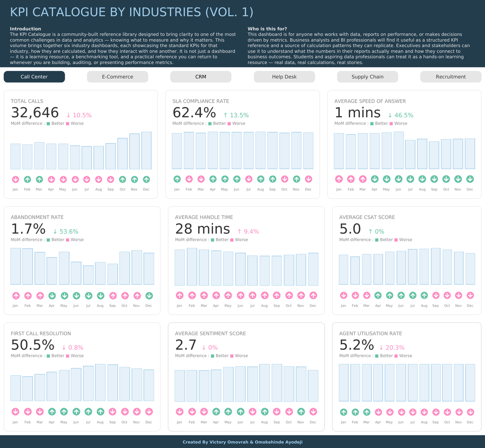Switch to the E-Commerce tab
485x448 pixels.
[x=118, y=77]
